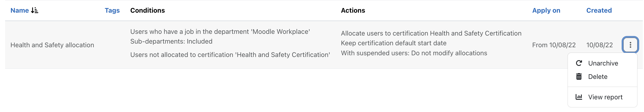Sort by the Created column header
The image size is (644, 112).
pyautogui.click(x=599, y=10)
